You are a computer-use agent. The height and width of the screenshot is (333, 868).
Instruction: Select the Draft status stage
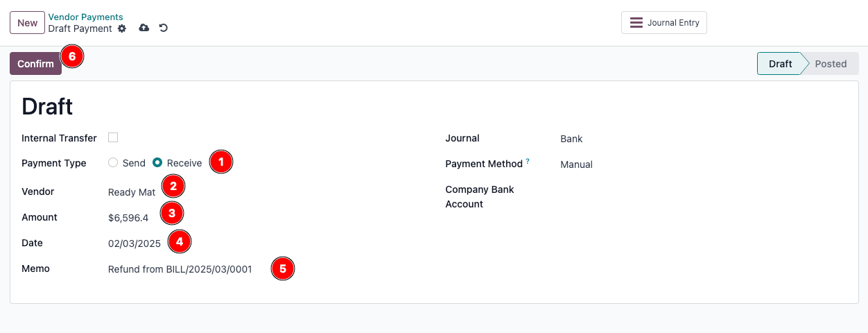pyautogui.click(x=780, y=64)
